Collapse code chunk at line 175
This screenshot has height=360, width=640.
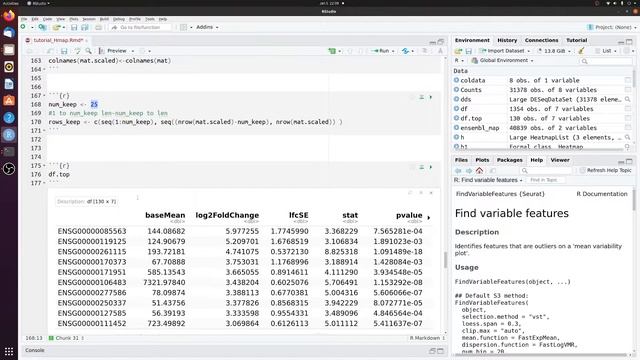(44, 166)
